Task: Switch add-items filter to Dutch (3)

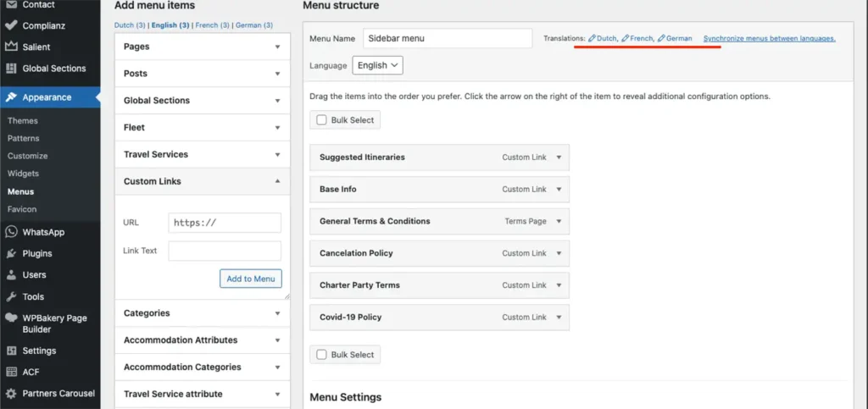Action: (130, 25)
